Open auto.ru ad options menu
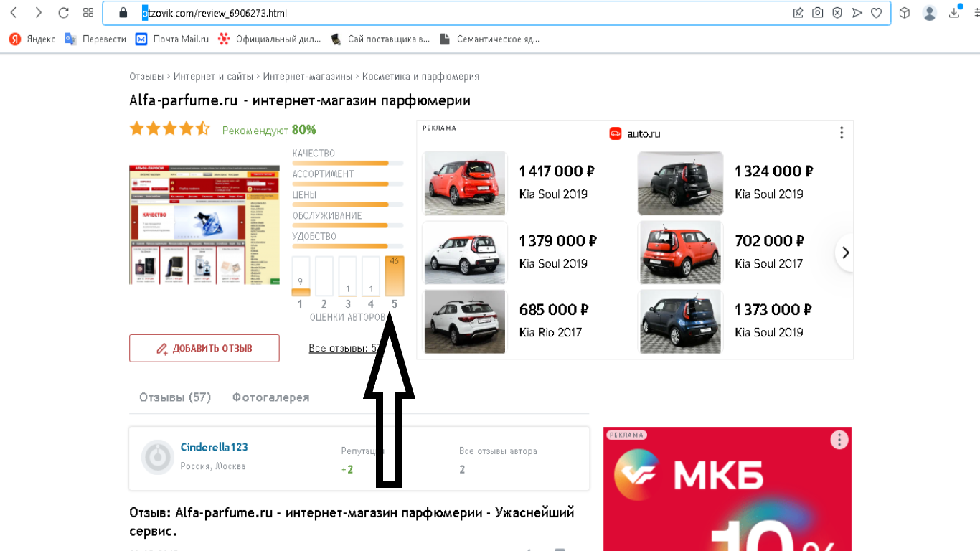The width and height of the screenshot is (980, 551). coord(841,133)
